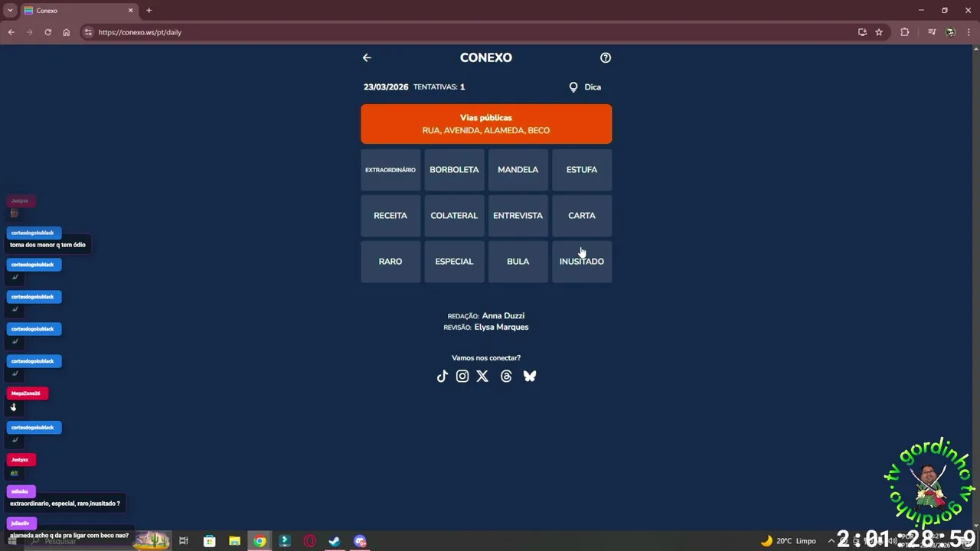Select the COLATERAL word tile
This screenshot has width=980, height=551.
454,216
